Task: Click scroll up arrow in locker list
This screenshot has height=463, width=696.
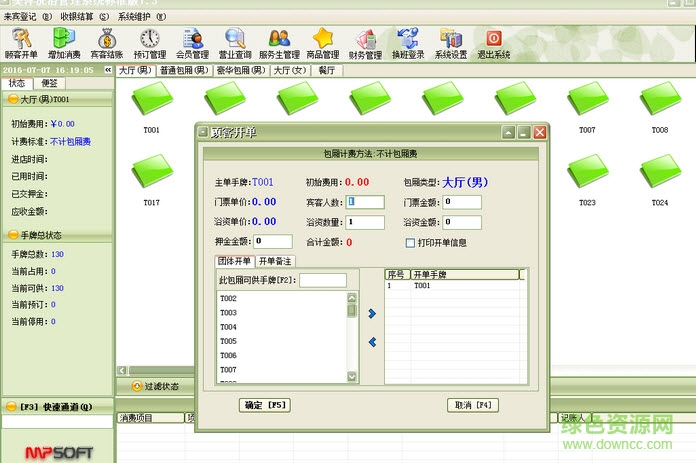Action: (352, 297)
